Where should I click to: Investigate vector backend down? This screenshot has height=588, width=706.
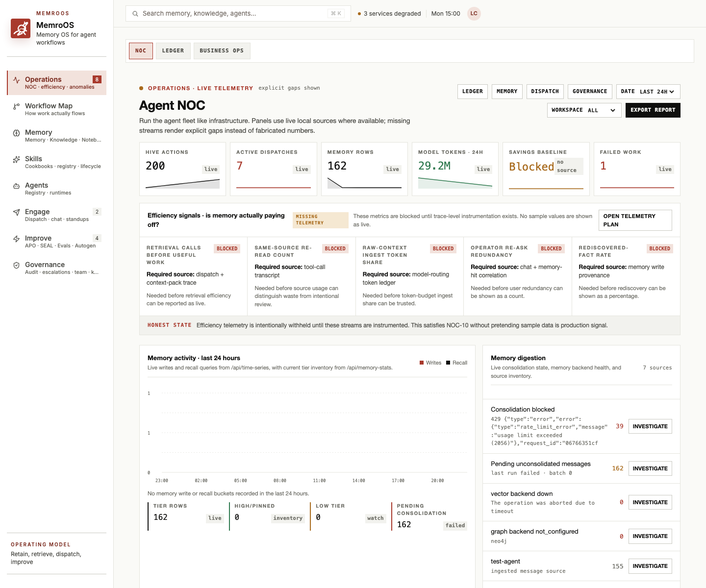click(x=650, y=502)
